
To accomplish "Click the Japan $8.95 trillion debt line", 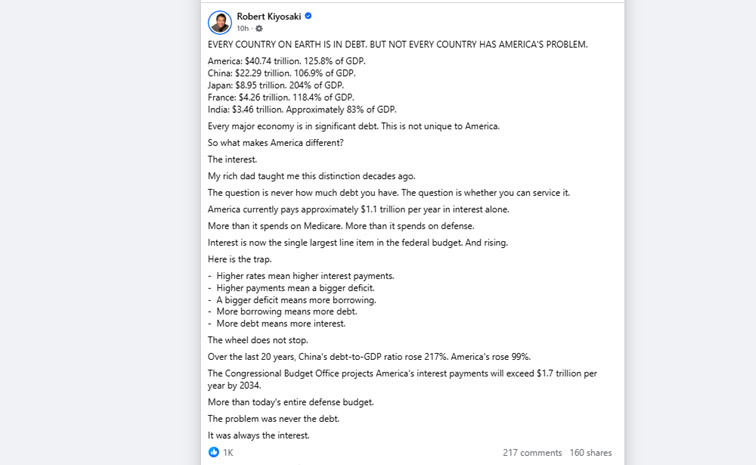I will pos(276,85).
